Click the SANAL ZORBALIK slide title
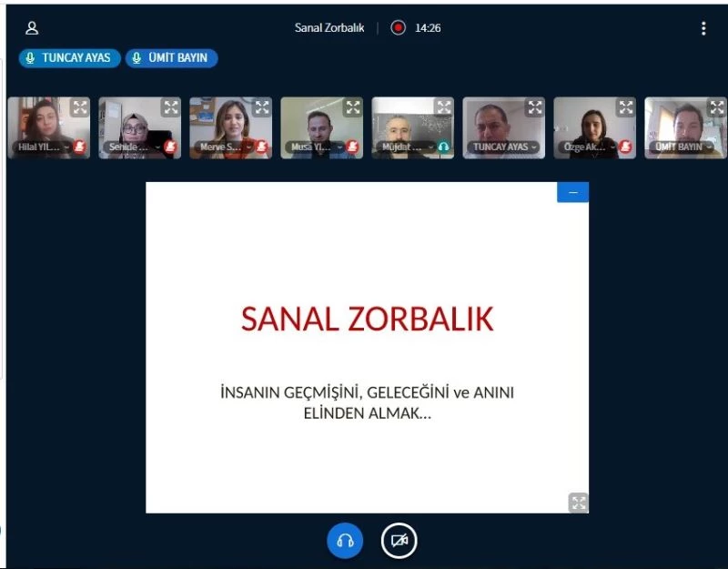Screen dimensions: 728x569 pos(366,320)
